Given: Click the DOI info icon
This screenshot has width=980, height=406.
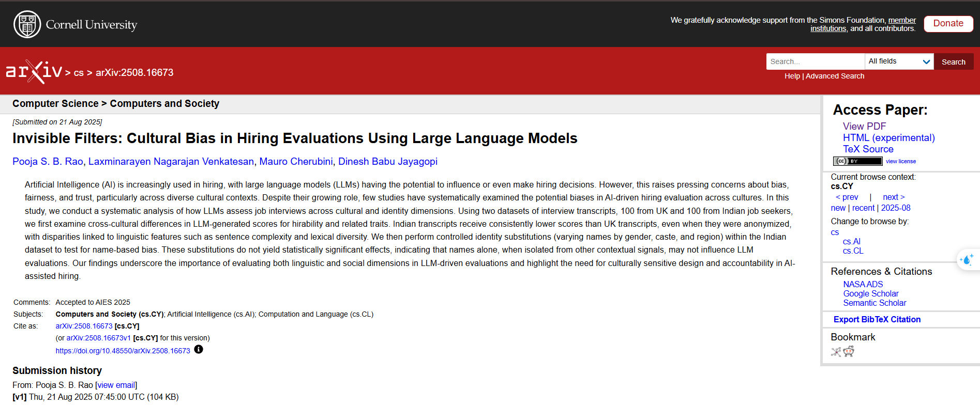Looking at the screenshot, I should [x=199, y=350].
